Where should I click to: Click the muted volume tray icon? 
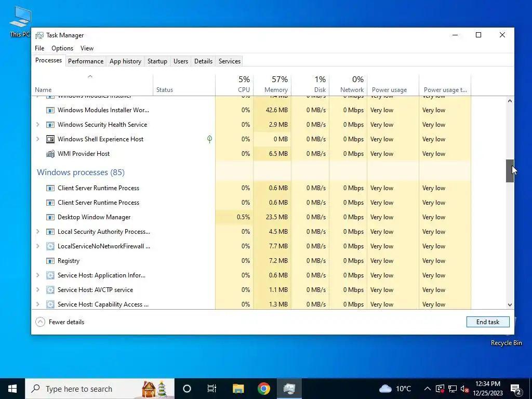tap(464, 389)
